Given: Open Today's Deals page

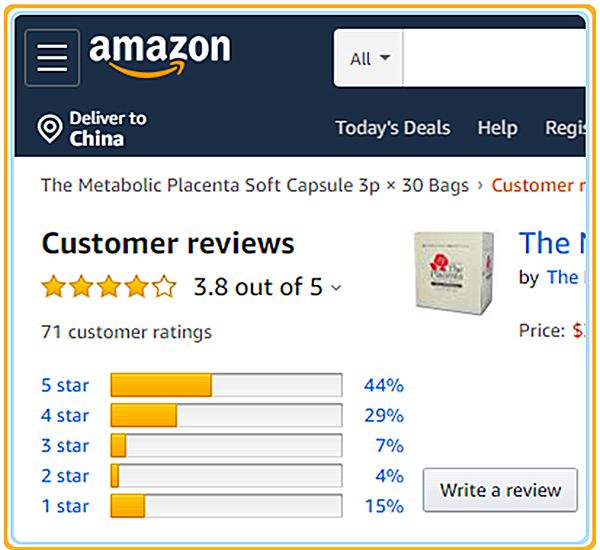Looking at the screenshot, I should [392, 128].
